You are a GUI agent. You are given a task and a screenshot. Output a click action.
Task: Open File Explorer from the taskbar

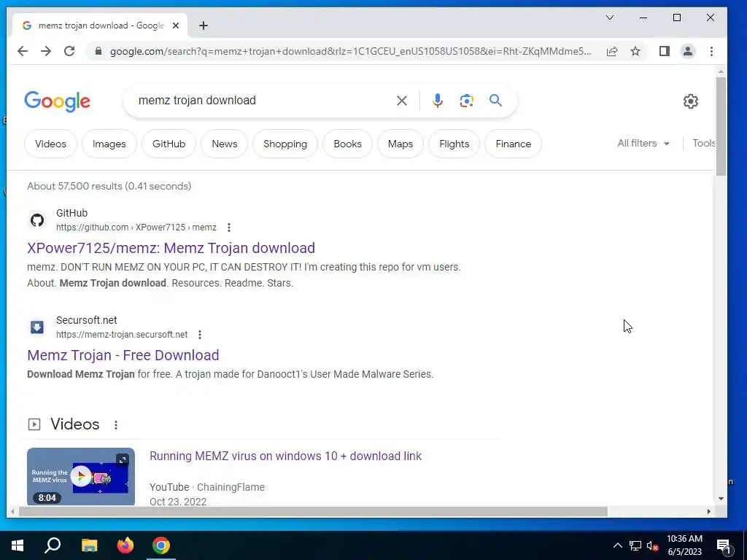pyautogui.click(x=89, y=545)
